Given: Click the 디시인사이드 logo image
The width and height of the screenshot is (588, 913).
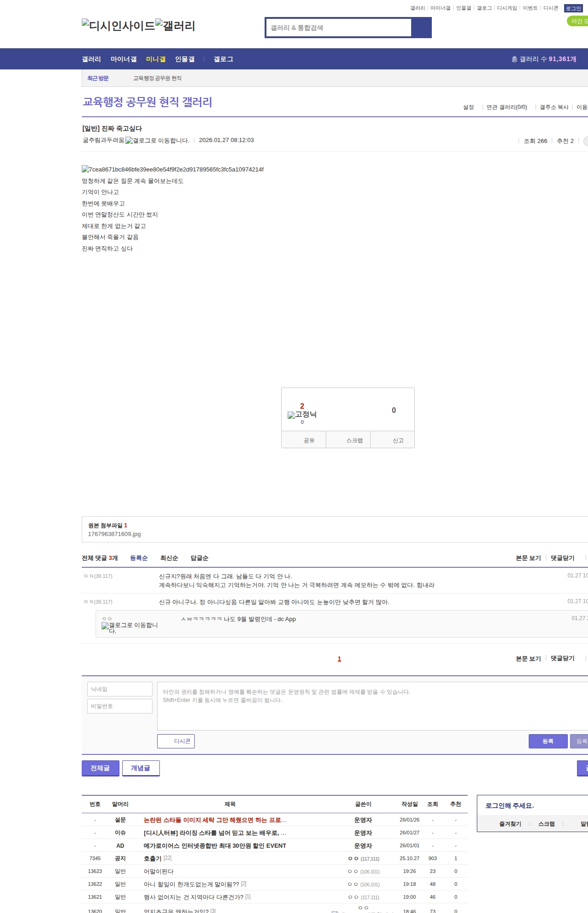Looking at the screenshot, I should [x=119, y=25].
